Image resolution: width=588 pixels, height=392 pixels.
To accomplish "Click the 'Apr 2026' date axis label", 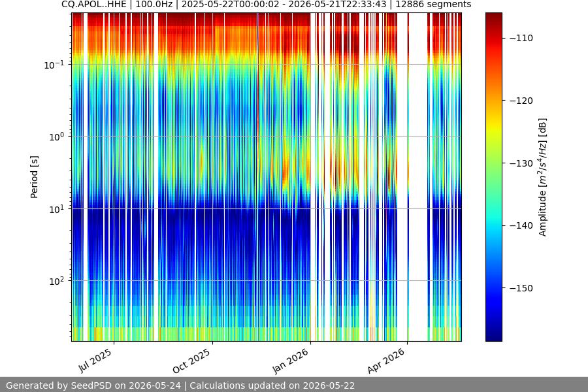I will click(x=386, y=361).
